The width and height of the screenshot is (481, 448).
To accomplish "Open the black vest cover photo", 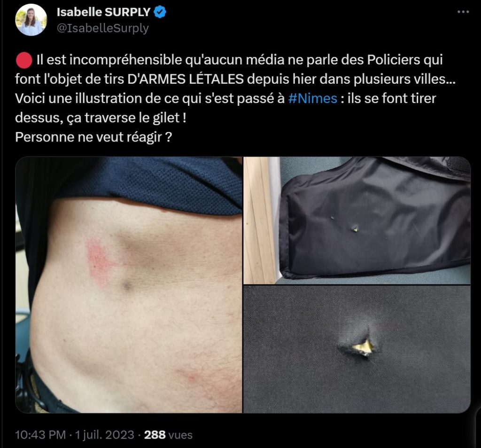I will pos(357,220).
